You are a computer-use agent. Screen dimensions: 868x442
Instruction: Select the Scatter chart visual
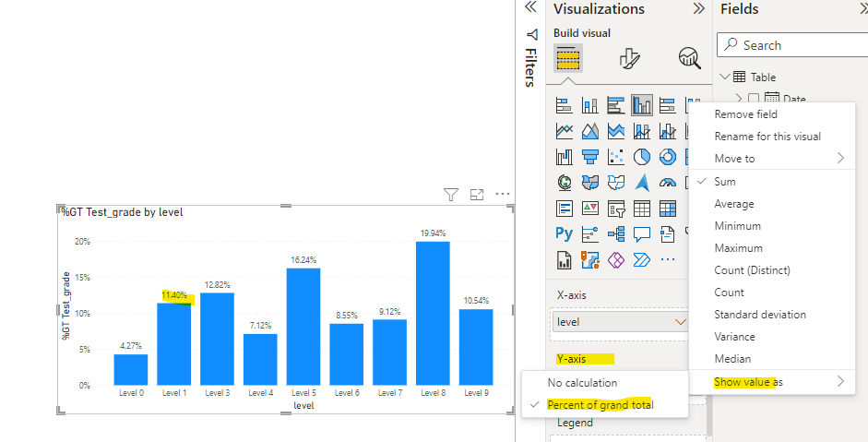click(616, 157)
